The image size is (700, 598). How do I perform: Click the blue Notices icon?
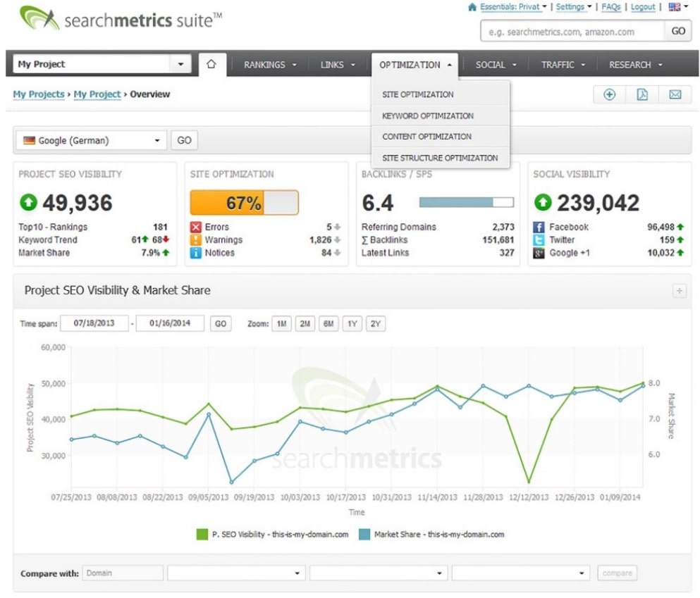[x=195, y=253]
